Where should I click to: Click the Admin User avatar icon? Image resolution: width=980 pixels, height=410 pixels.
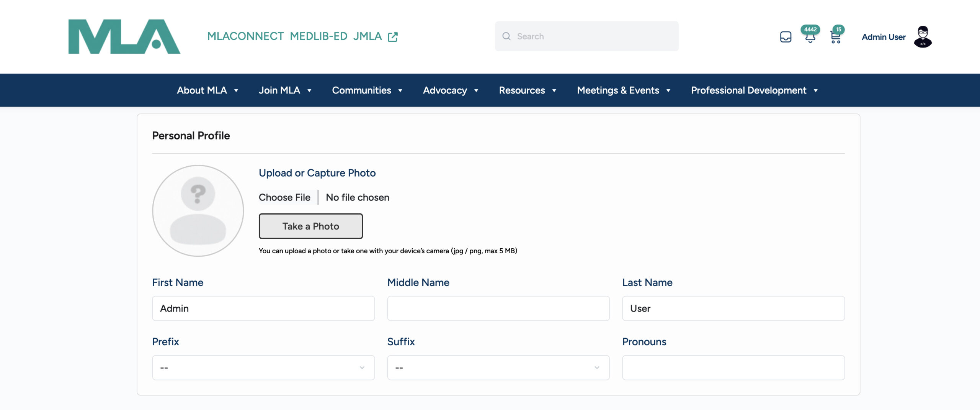[x=923, y=37]
